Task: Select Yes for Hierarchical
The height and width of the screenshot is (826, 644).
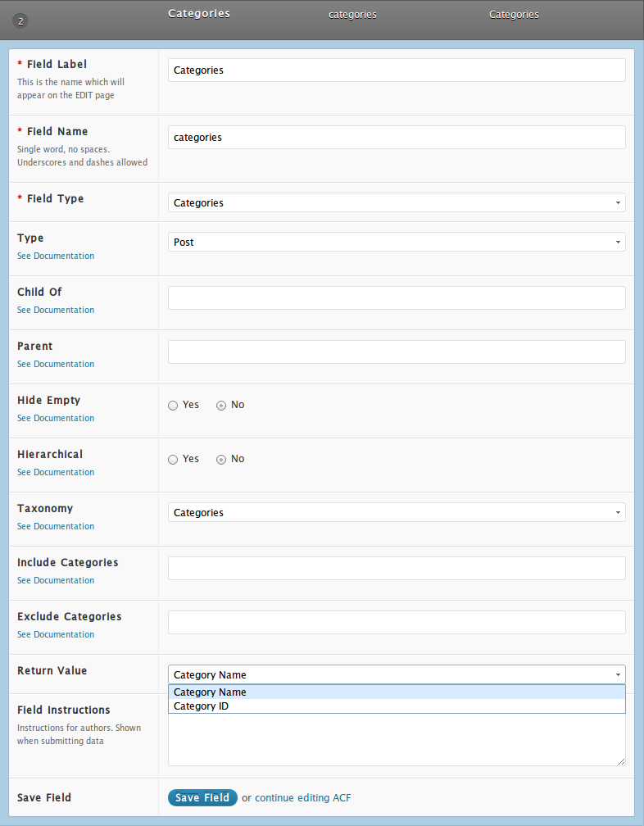Action: 173,460
